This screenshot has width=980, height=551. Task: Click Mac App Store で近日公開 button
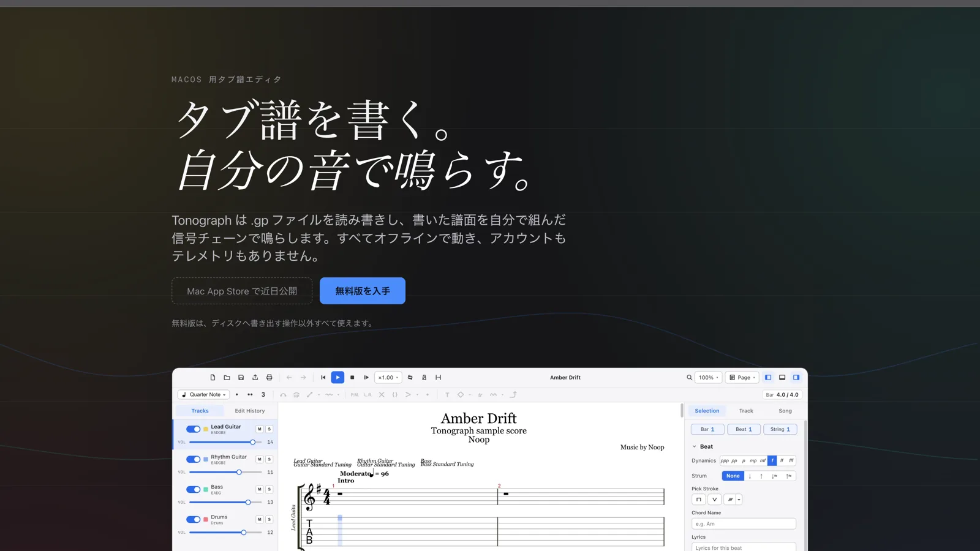(x=242, y=291)
